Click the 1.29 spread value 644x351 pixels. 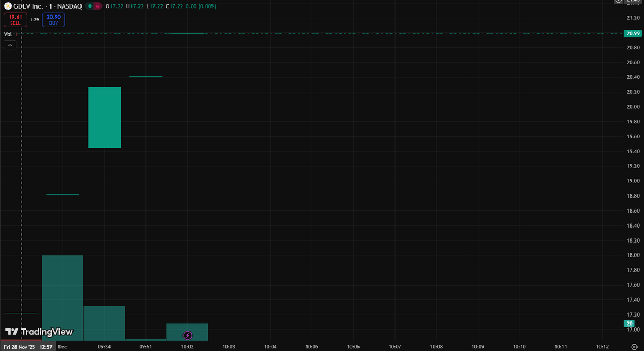[34, 20]
